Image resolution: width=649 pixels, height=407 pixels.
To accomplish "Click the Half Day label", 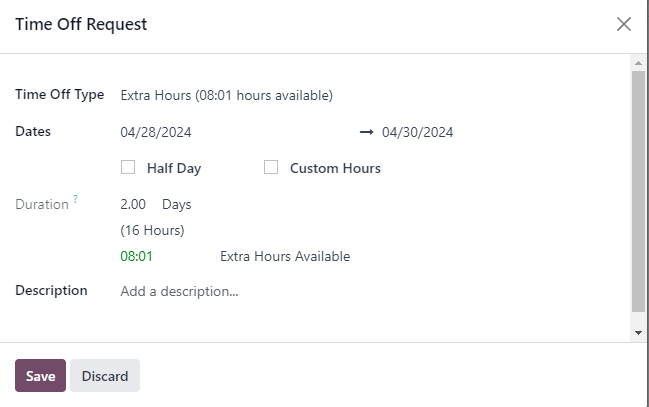I will click(174, 168).
